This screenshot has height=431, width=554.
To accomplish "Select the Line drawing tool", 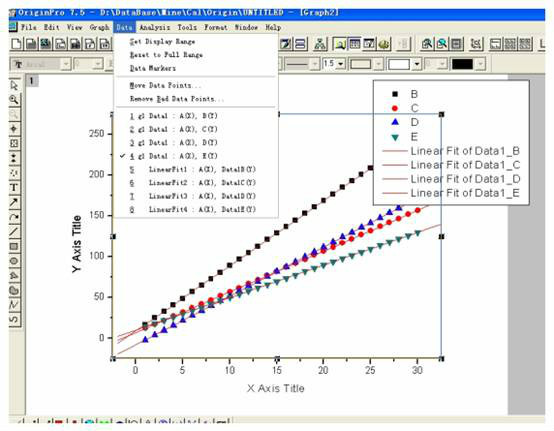I will (x=14, y=232).
